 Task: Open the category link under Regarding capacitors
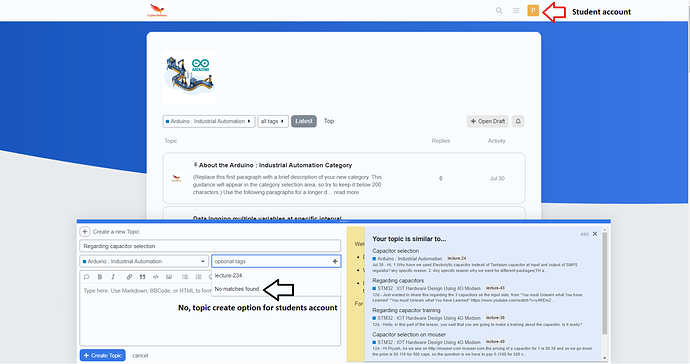click(x=426, y=288)
